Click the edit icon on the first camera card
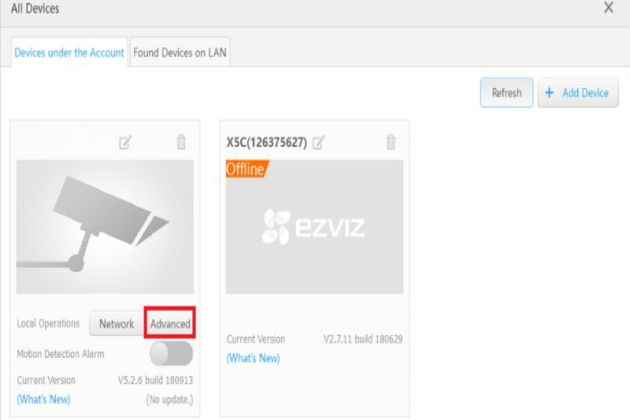 pyautogui.click(x=125, y=142)
